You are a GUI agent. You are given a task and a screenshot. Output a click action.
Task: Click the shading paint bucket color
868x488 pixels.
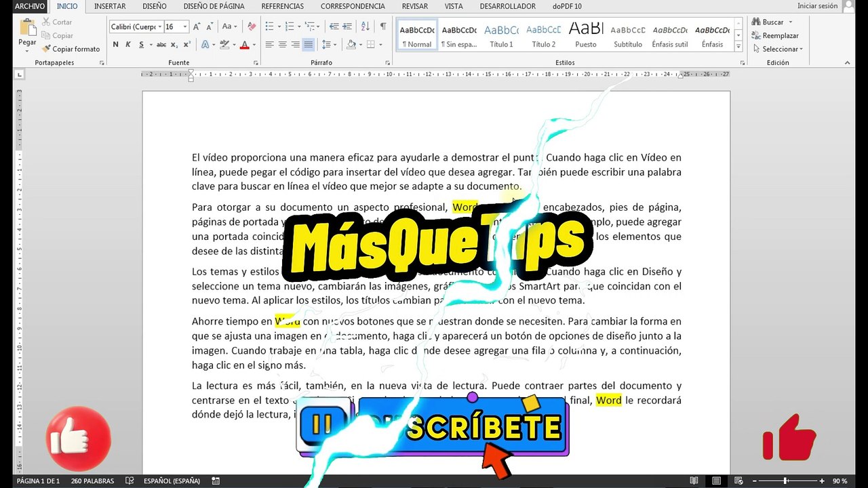(x=351, y=45)
